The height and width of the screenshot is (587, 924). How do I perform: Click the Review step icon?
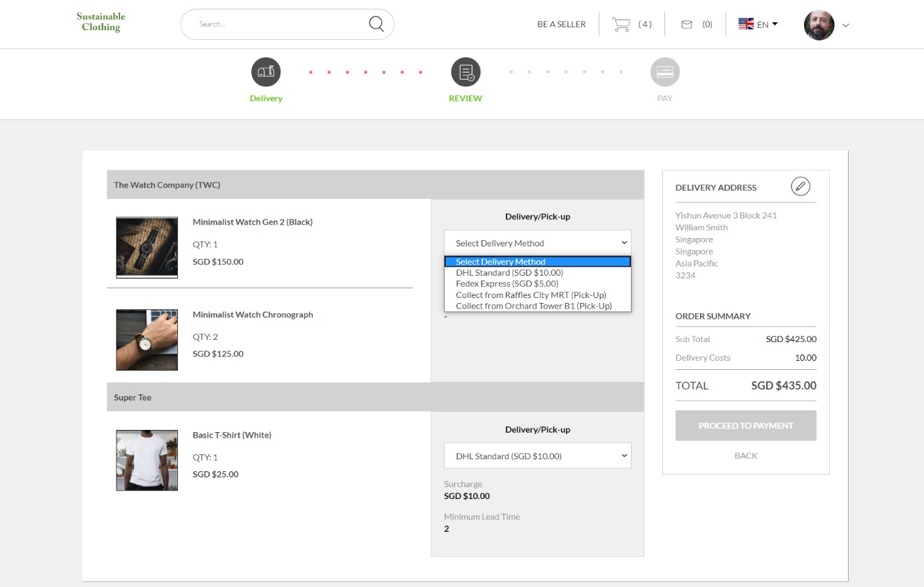(x=465, y=72)
